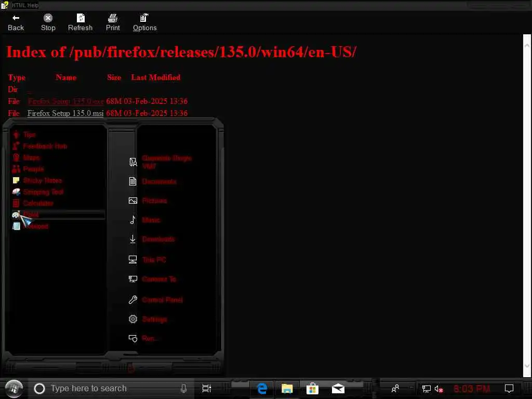This screenshot has width=532, height=399.
Task: Click the 8:03 PM taskbar clock
Action: [472, 389]
